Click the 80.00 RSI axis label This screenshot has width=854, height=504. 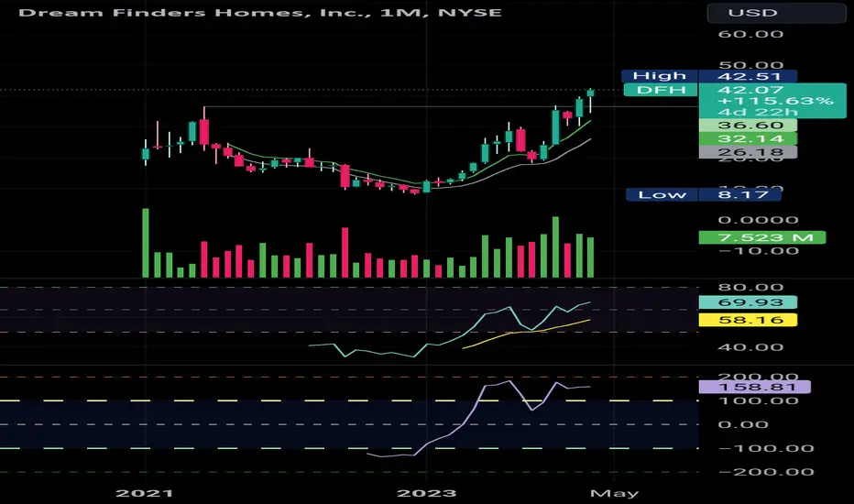pyautogui.click(x=750, y=287)
